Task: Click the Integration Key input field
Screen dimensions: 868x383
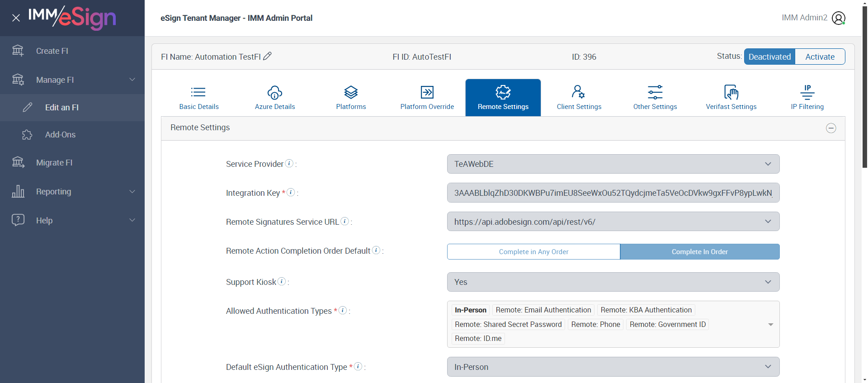Action: click(613, 193)
